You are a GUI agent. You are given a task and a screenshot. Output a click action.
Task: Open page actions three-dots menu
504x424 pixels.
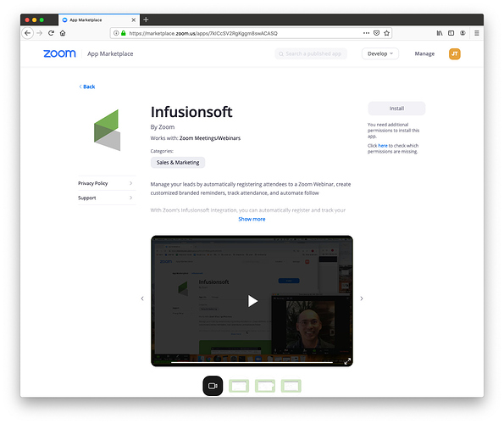coord(366,33)
